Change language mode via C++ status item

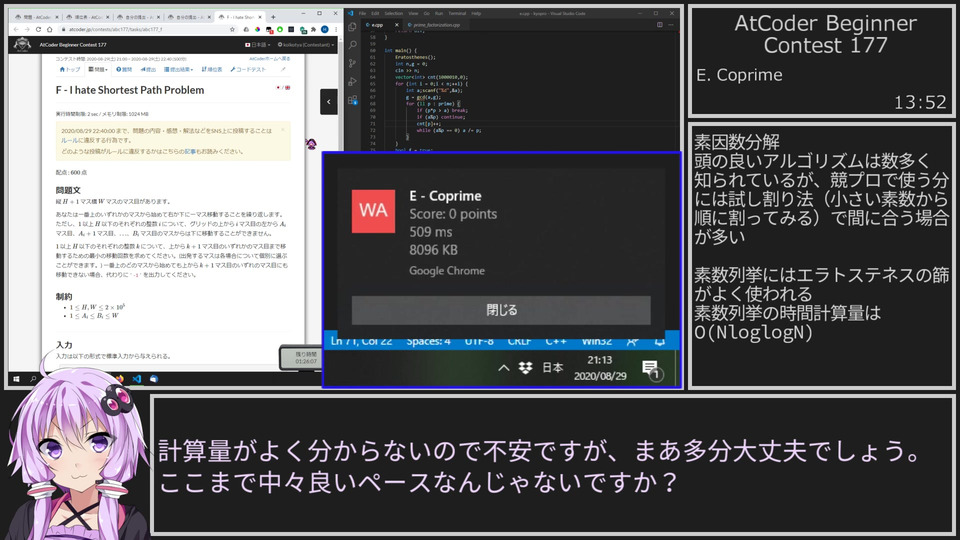coord(556,341)
